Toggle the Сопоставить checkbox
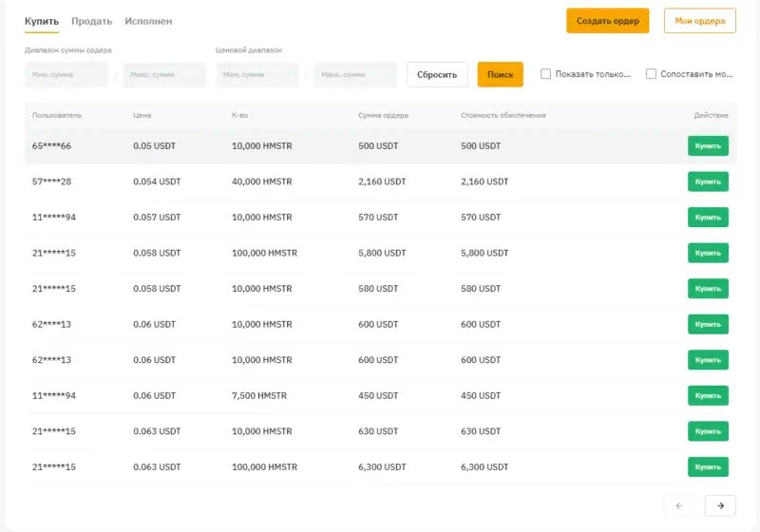Image resolution: width=760 pixels, height=532 pixels. (651, 74)
